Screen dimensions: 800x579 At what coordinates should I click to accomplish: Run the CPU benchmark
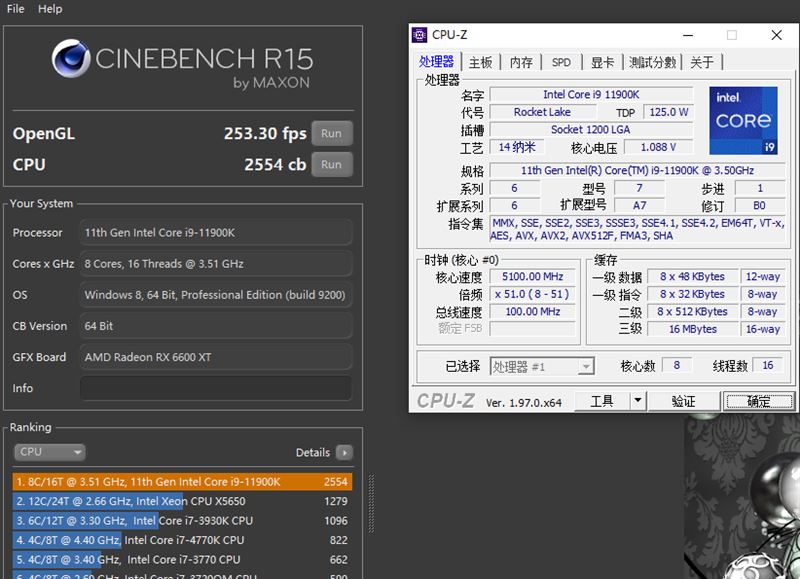tap(332, 165)
